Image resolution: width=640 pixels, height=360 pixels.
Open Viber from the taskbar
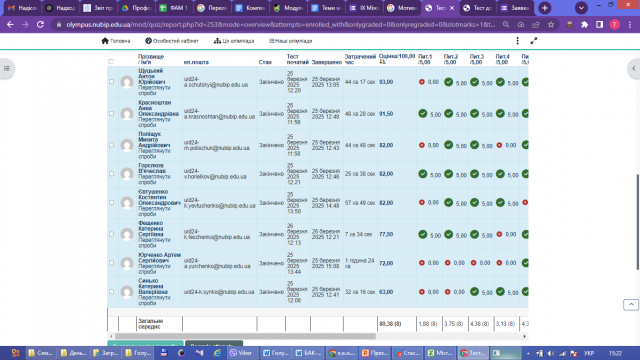(x=241, y=353)
